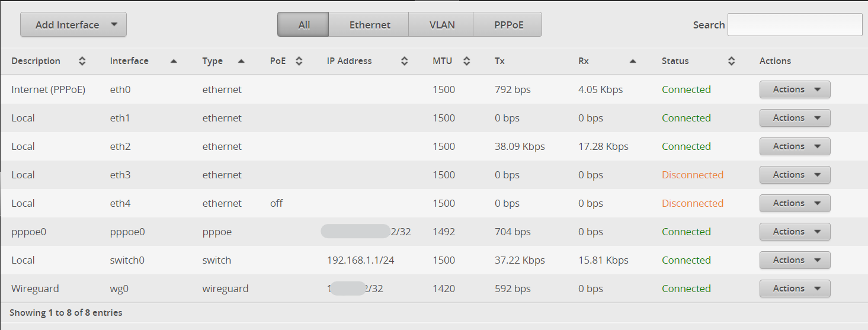Switch to Ethernet filter tab

[x=369, y=25]
